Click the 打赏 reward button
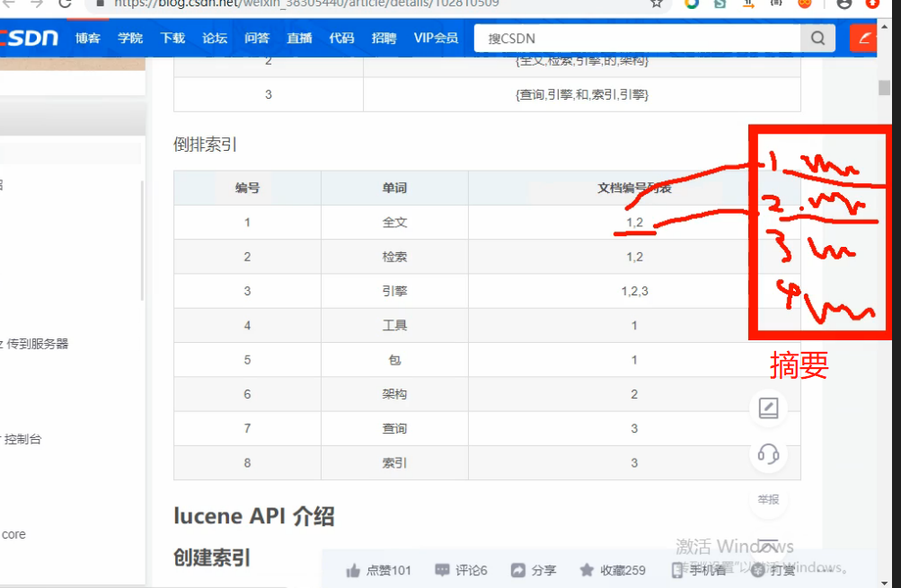This screenshot has width=901, height=588. [x=773, y=570]
